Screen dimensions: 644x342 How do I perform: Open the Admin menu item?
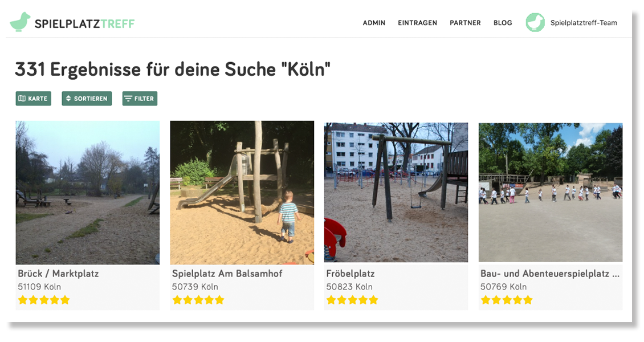coord(374,23)
